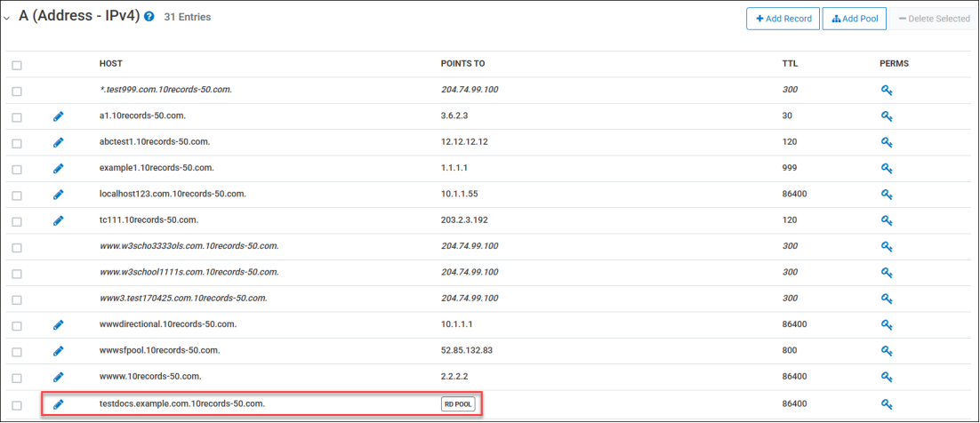
Task: Click the TTL value 999
Action: (x=790, y=168)
